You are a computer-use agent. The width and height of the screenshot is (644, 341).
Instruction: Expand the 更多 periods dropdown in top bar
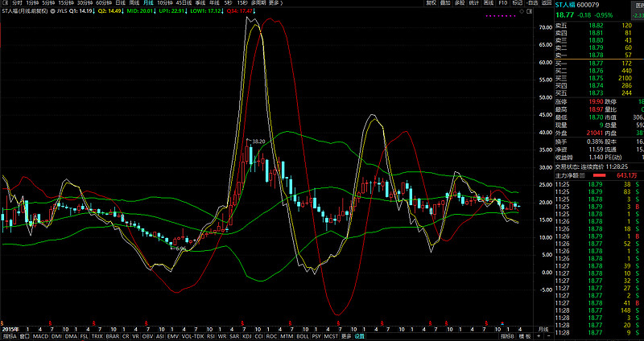(x=275, y=3)
